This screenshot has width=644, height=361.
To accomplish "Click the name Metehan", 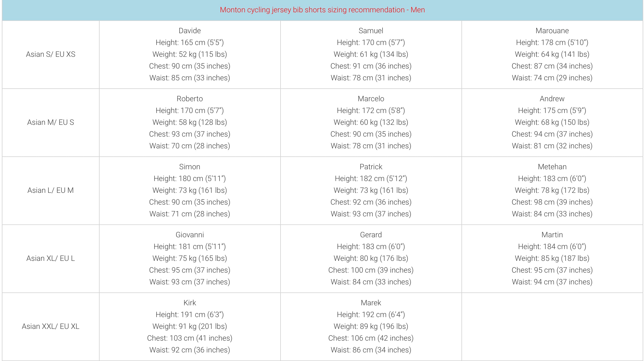I will pyautogui.click(x=552, y=167).
